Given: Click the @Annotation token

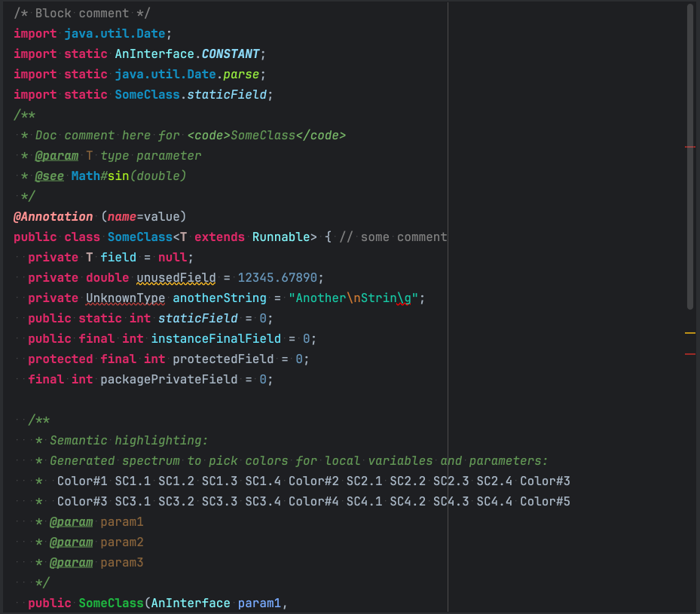Looking at the screenshot, I should coord(53,217).
